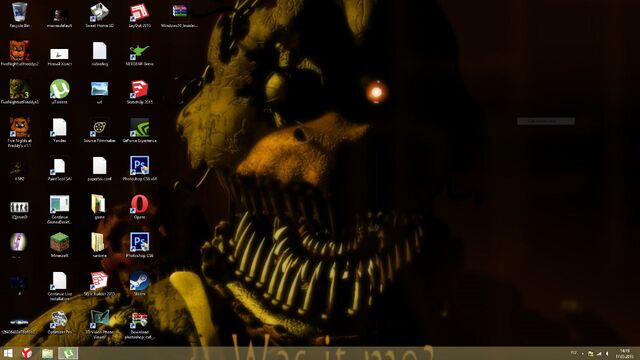Launch the Opera browser shortcut
This screenshot has width=640, height=360.
click(x=139, y=206)
